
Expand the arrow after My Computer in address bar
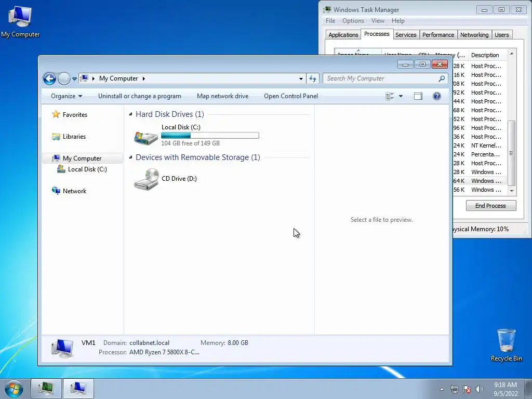click(x=143, y=79)
